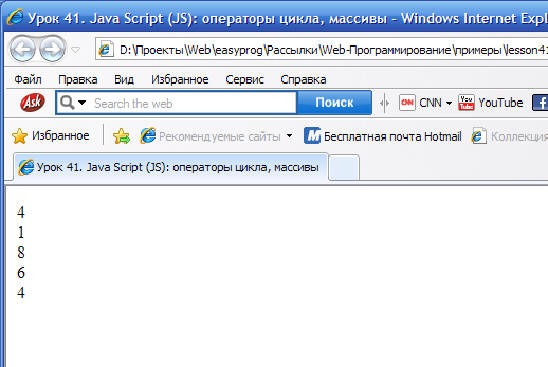Image resolution: width=548 pixels, height=367 pixels.
Task: Click the number 6 on the page
Action: point(21,273)
